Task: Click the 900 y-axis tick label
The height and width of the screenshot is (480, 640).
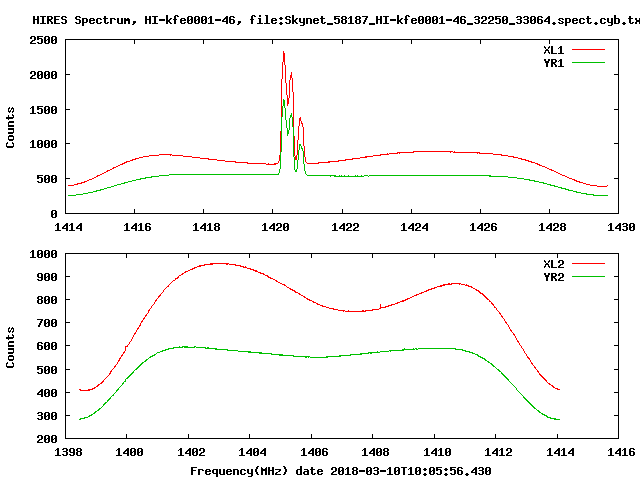Action: 47,277
